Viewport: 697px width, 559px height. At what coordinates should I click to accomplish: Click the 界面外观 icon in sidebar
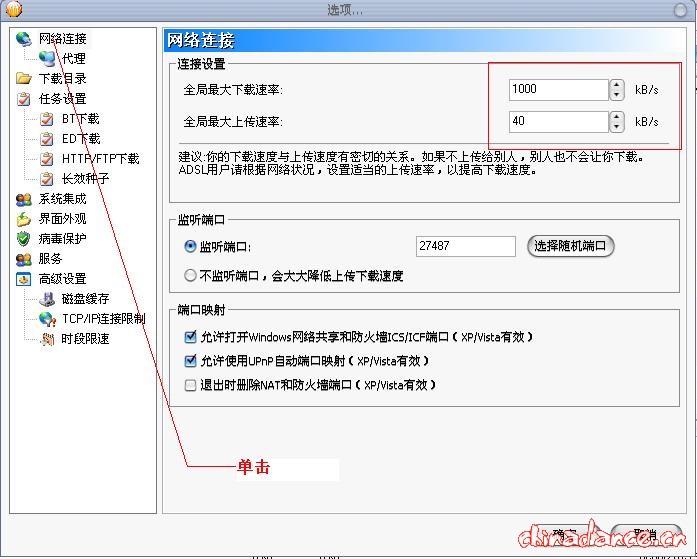click(23, 219)
